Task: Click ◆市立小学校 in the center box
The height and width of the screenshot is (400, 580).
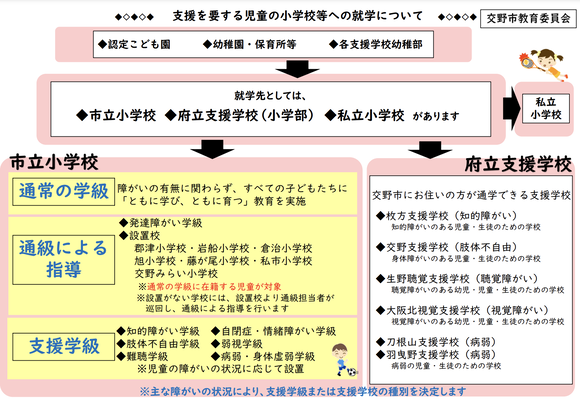Action: click(x=116, y=115)
